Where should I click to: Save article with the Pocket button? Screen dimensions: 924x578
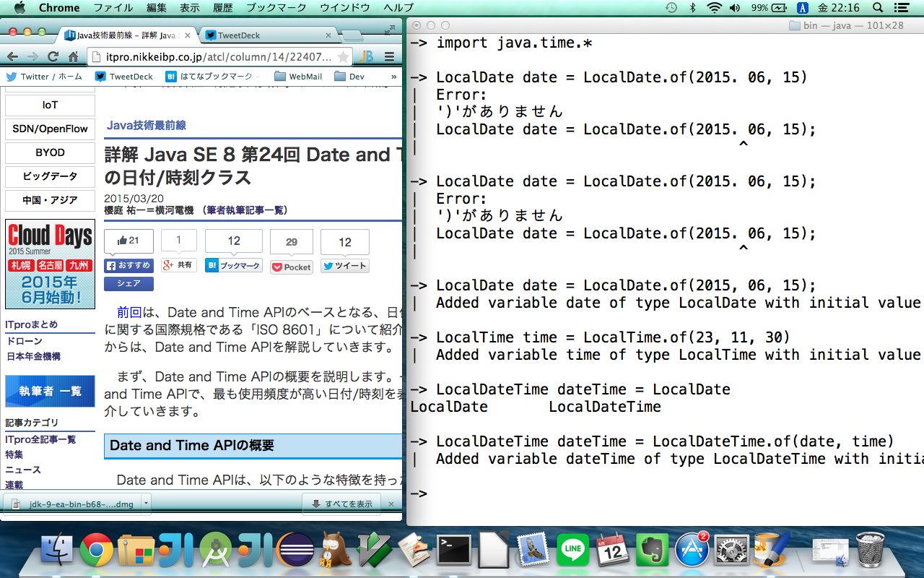click(x=292, y=267)
